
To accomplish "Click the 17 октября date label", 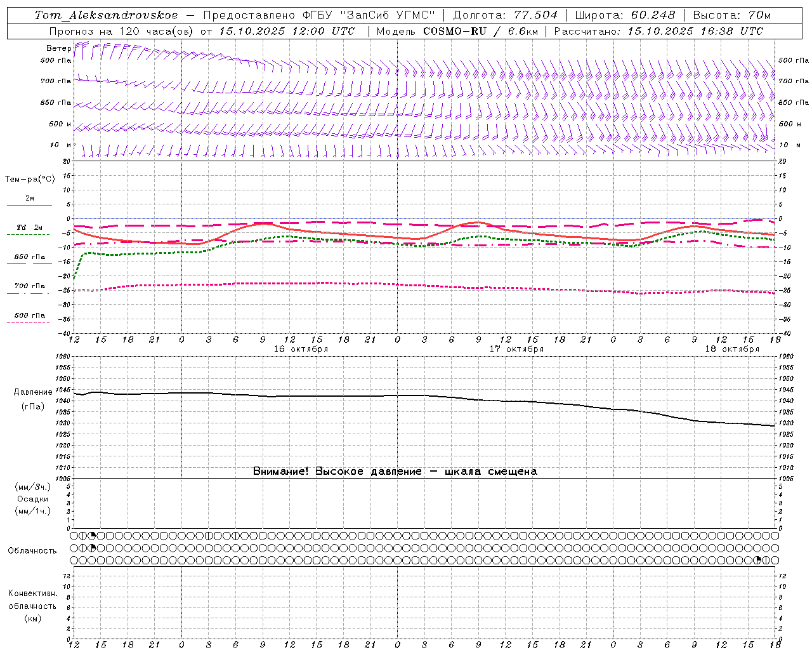I will pyautogui.click(x=516, y=349).
